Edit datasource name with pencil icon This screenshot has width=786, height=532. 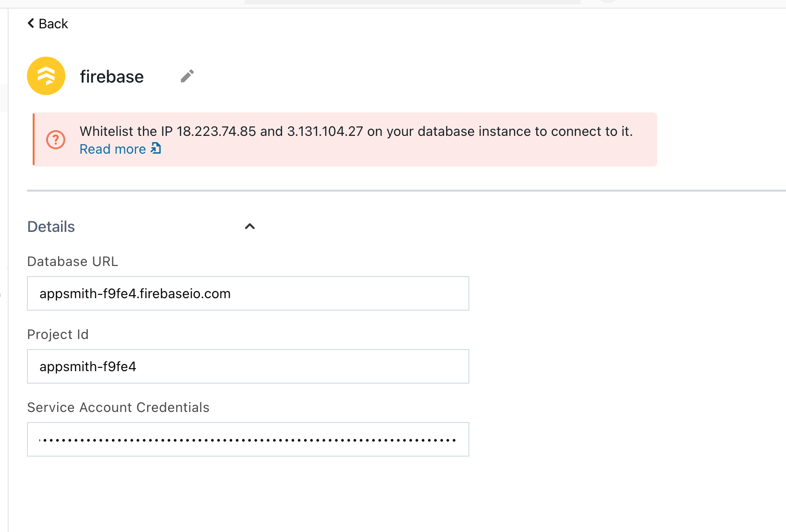[187, 76]
